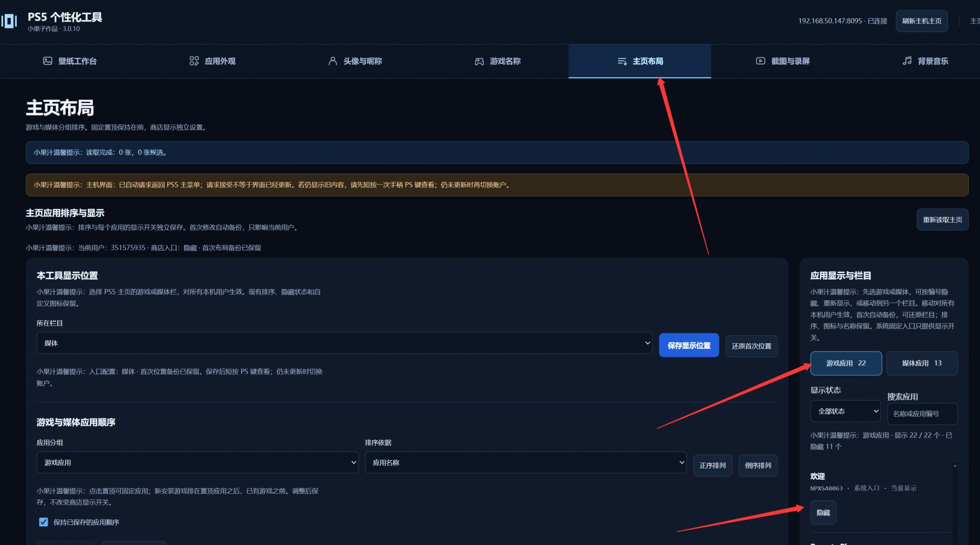Click the music note icon for 背景音乐

(907, 61)
